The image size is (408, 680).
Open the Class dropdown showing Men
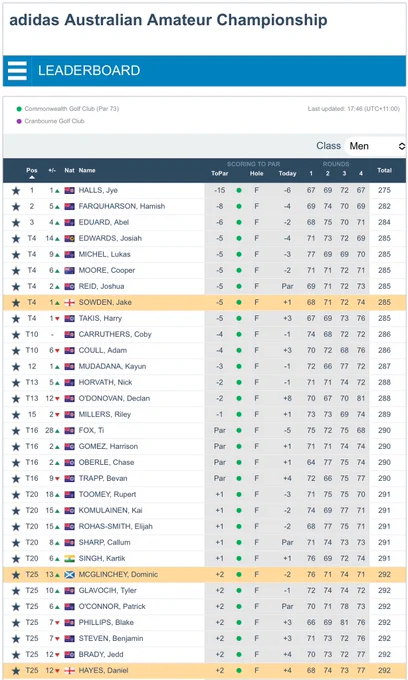point(375,146)
